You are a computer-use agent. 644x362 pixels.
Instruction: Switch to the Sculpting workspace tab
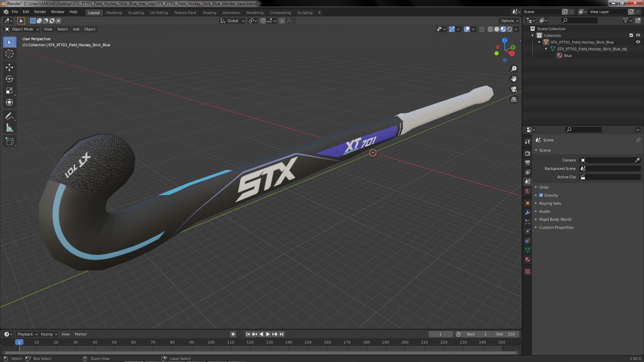click(x=136, y=13)
